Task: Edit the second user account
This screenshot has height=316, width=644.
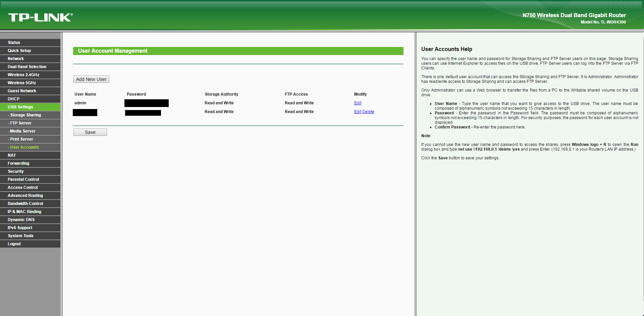Action: 358,112
